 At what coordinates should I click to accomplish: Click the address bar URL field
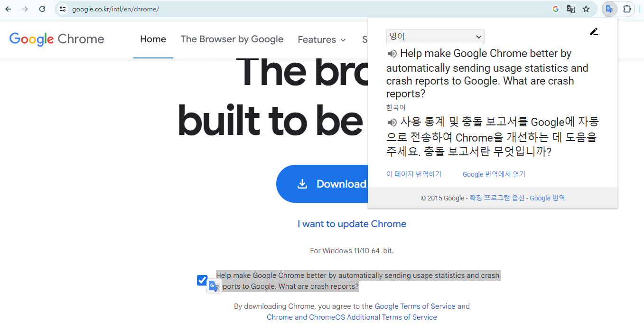304,9
